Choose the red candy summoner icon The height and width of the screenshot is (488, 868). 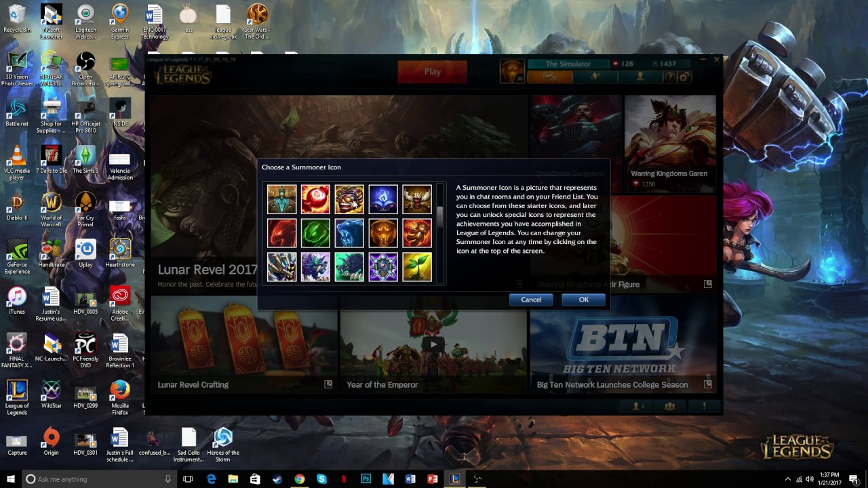[x=315, y=199]
